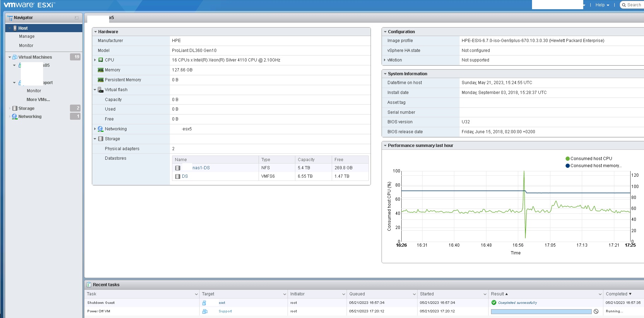The height and width of the screenshot is (318, 644).
Task: Collapse the Performance summary last hour panel
Action: point(385,146)
